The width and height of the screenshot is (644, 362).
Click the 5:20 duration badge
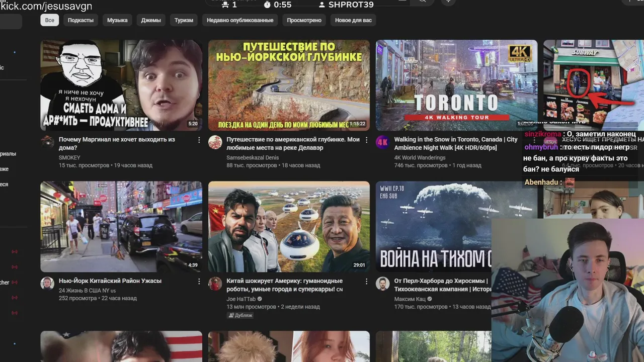pyautogui.click(x=193, y=124)
